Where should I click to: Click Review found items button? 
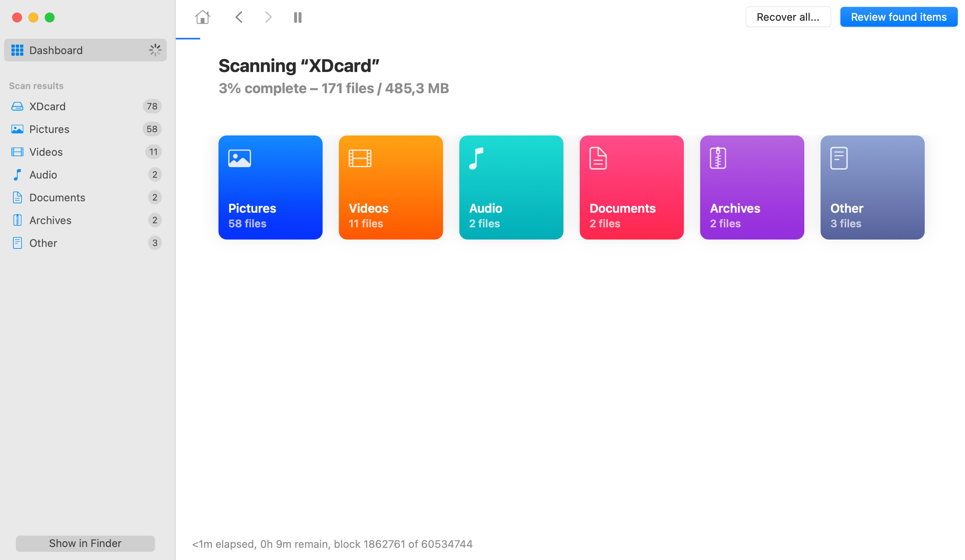(899, 17)
